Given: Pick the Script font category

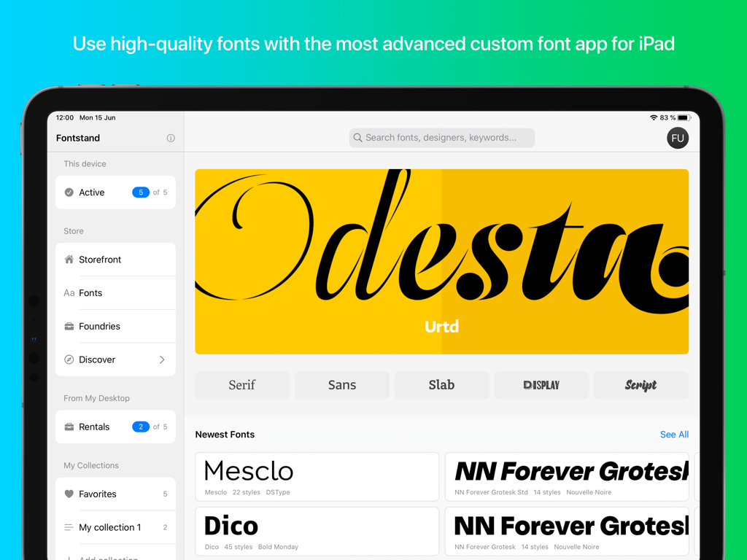Looking at the screenshot, I should pos(640,385).
